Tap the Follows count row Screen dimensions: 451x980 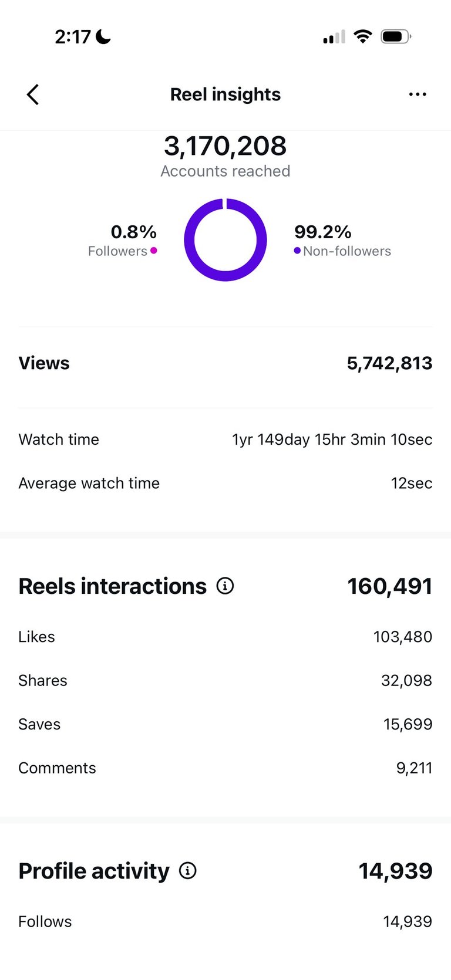pos(225,921)
